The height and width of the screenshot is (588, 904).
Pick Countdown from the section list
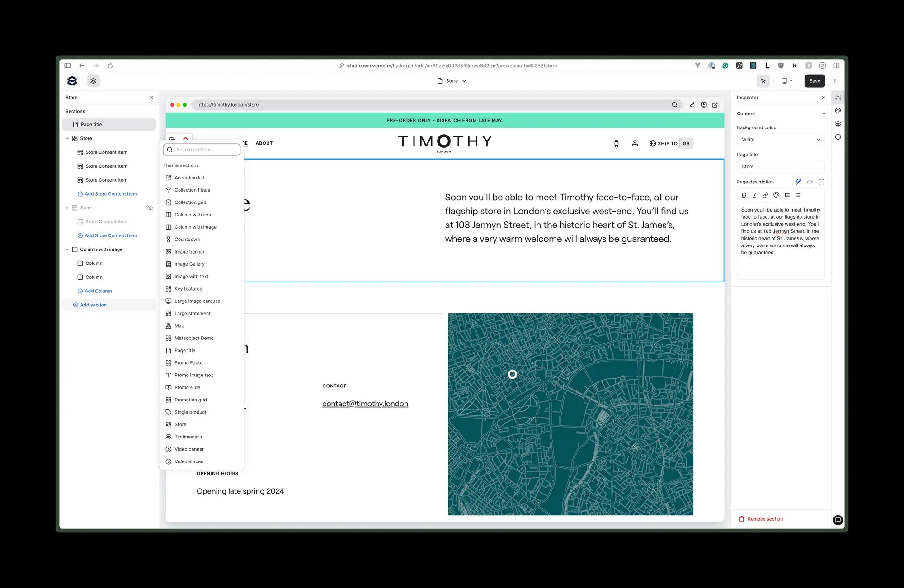pyautogui.click(x=187, y=240)
